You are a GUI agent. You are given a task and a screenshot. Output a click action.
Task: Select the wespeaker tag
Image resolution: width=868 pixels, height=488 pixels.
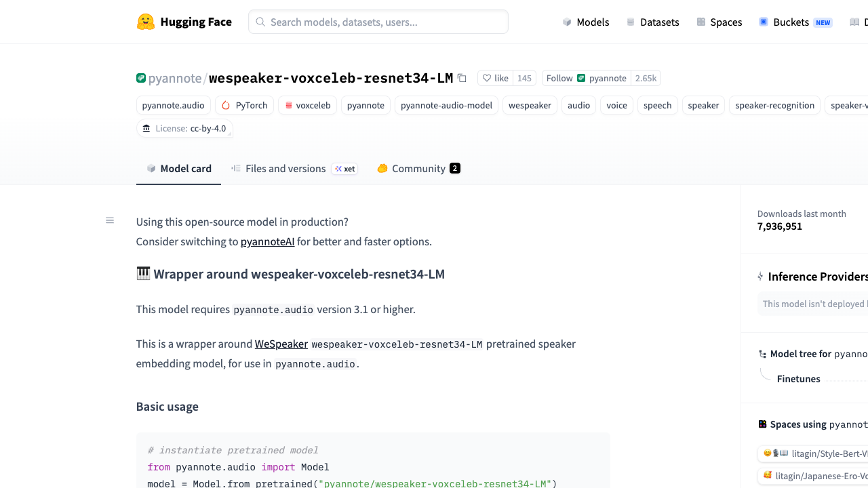530,105
